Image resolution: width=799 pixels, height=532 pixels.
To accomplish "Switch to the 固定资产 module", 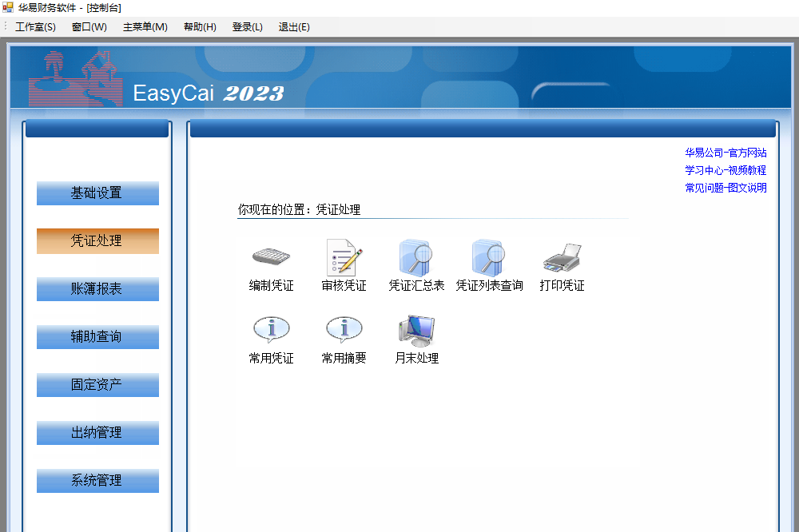I will [x=97, y=385].
